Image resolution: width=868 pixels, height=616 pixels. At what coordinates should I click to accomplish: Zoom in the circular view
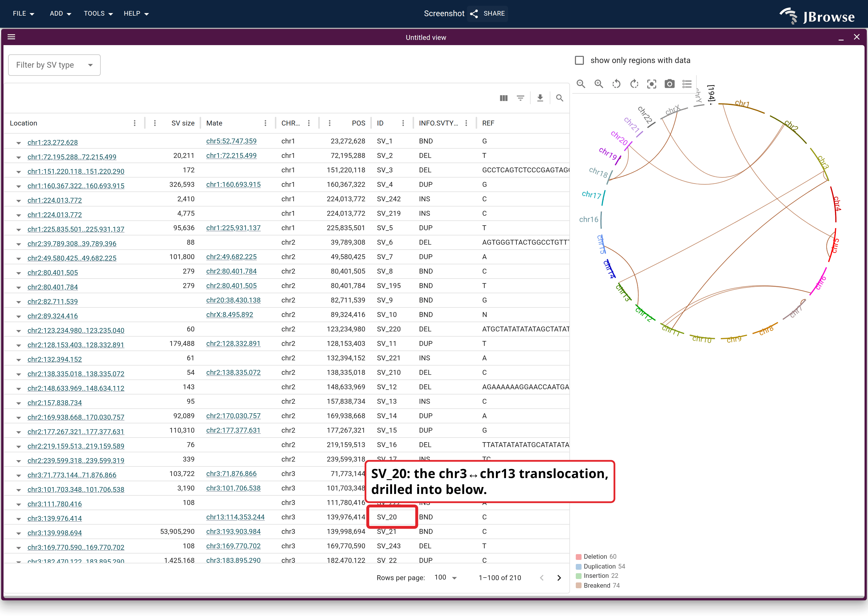click(x=599, y=84)
